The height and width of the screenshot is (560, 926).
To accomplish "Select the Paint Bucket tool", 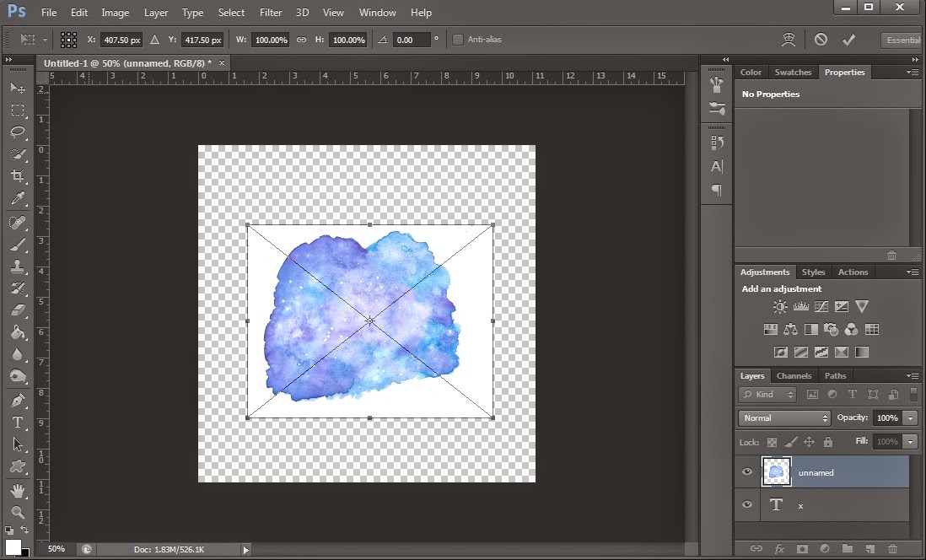I will (x=18, y=332).
